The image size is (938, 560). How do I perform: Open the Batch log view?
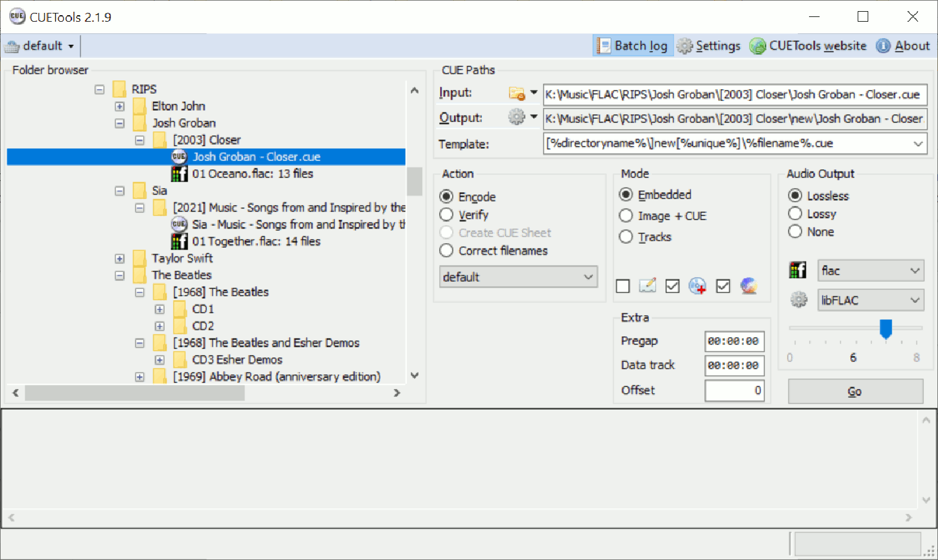(633, 46)
